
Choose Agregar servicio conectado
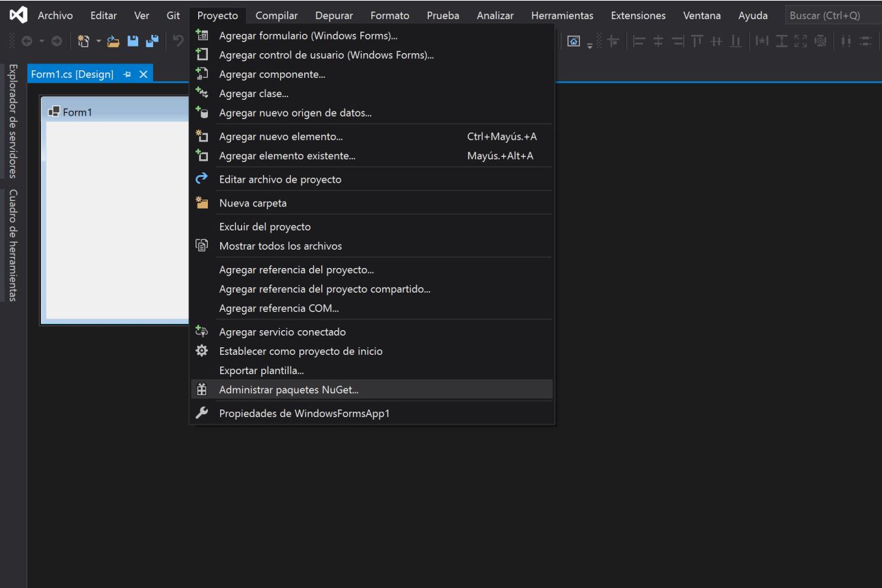[x=372, y=332]
